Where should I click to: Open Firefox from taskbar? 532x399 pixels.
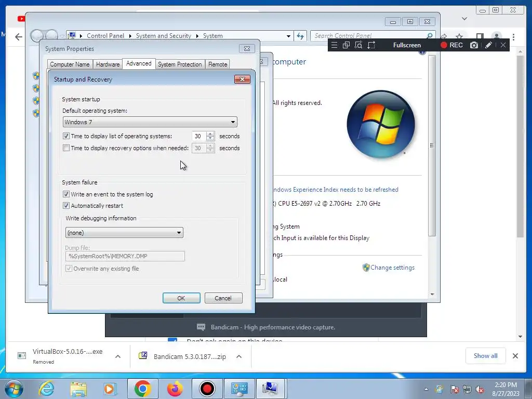pos(175,389)
